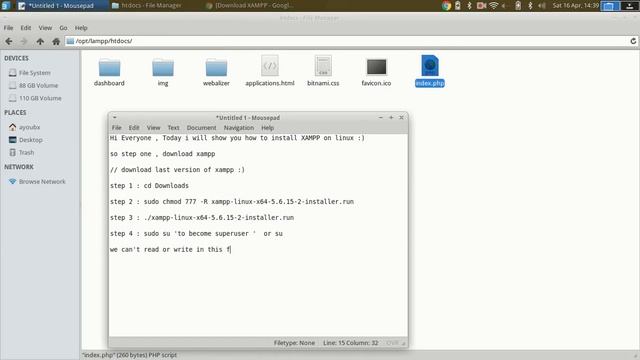Click Filetype: None in Mousepad status bar
The image size is (640, 360).
point(294,343)
